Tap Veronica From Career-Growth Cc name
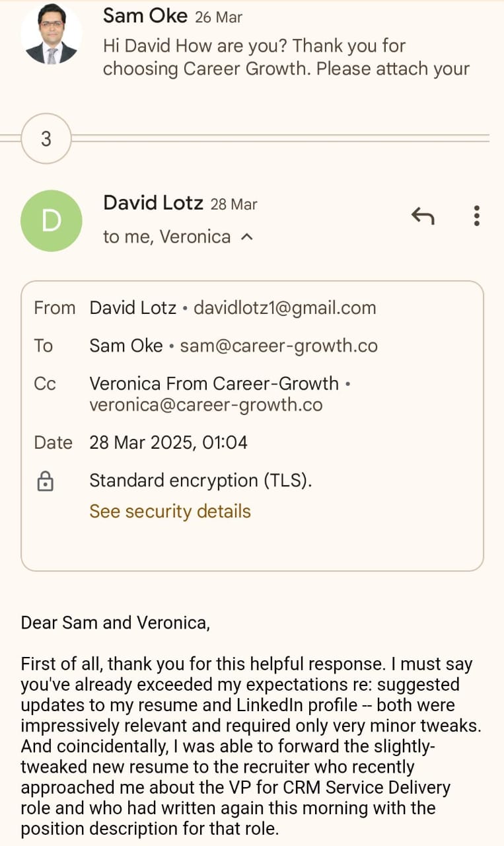 [x=214, y=383]
